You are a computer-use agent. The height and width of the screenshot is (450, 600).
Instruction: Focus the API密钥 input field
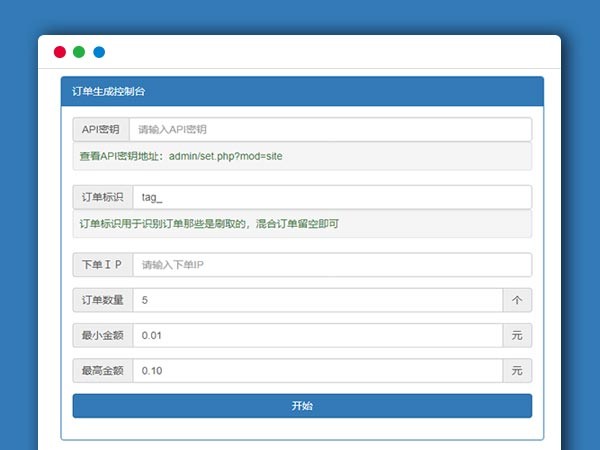point(330,130)
